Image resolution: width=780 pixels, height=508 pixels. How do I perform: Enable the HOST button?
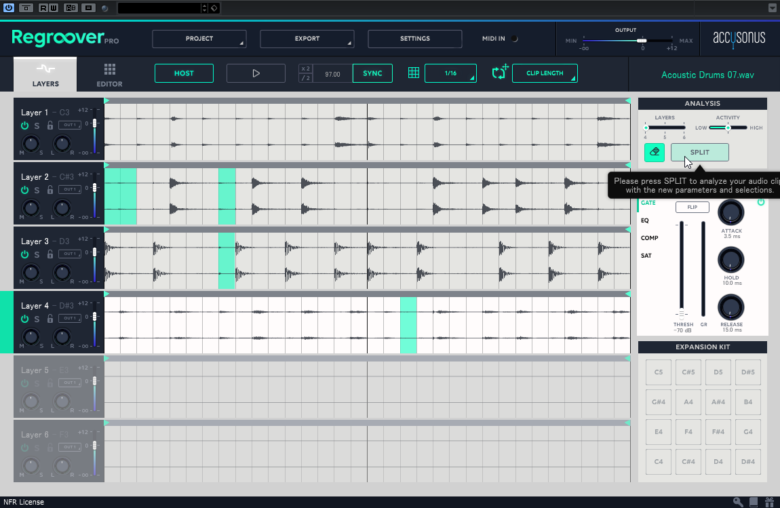pos(184,73)
